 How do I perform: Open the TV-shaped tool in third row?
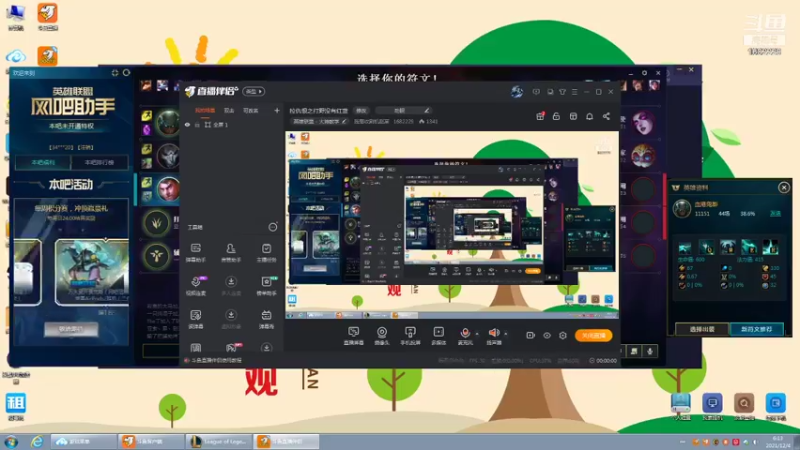(x=266, y=319)
